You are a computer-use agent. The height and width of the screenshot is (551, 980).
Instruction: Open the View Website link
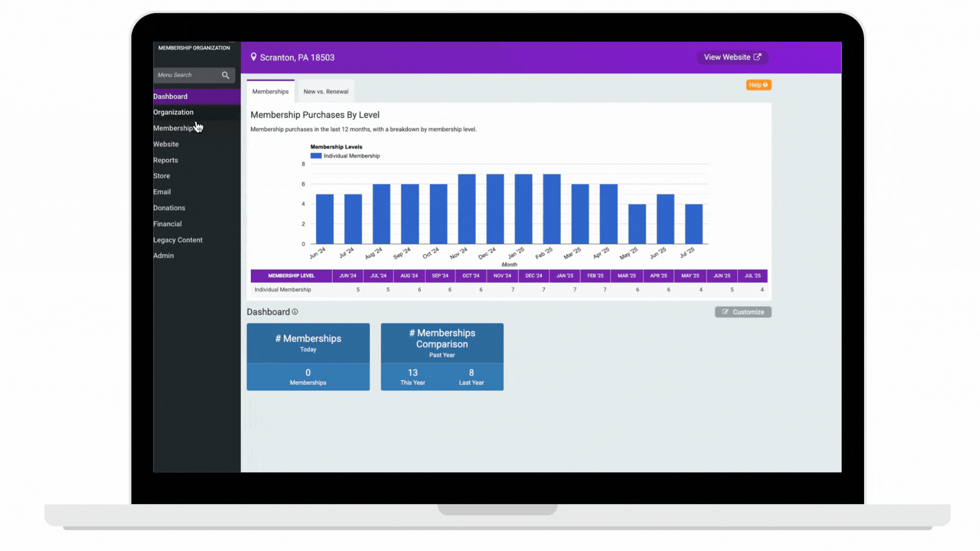(x=732, y=57)
